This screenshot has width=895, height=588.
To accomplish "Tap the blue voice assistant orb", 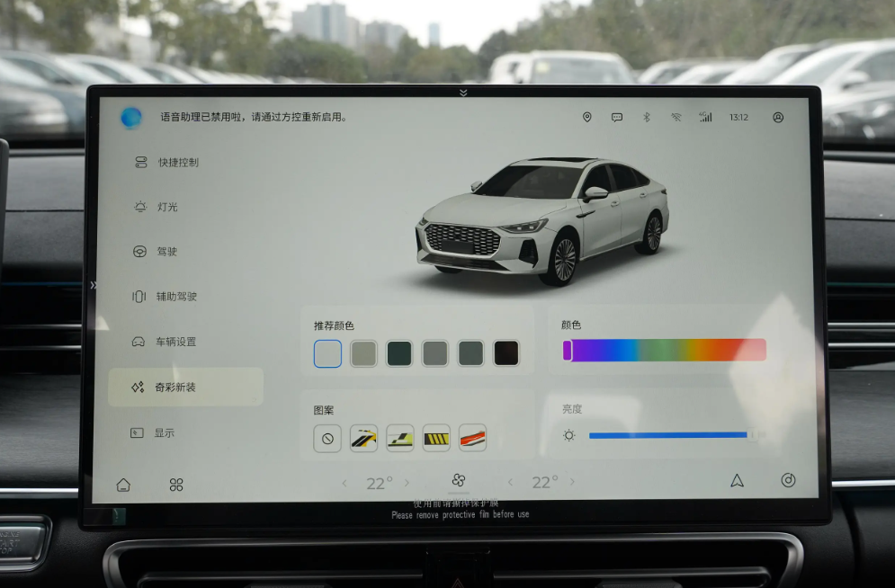I will coord(131,118).
